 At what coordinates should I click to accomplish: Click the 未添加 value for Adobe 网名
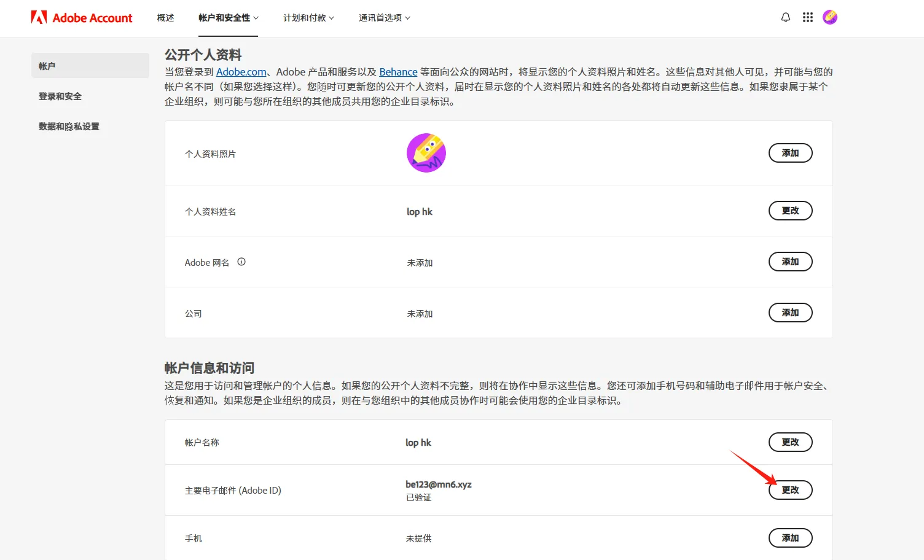[420, 263]
